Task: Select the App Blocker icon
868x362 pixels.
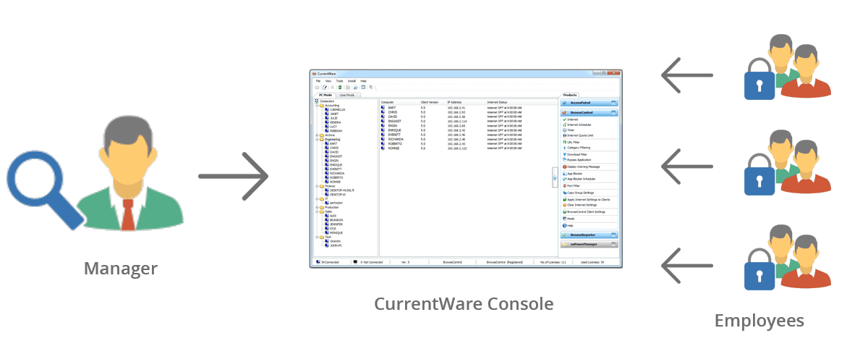Action: pos(564,174)
